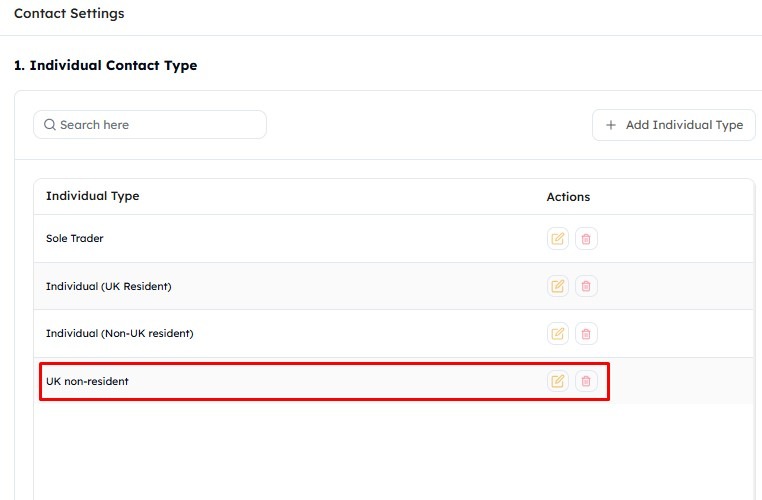762x500 pixels.
Task: Delete the UK non-resident type
Action: [x=586, y=381]
